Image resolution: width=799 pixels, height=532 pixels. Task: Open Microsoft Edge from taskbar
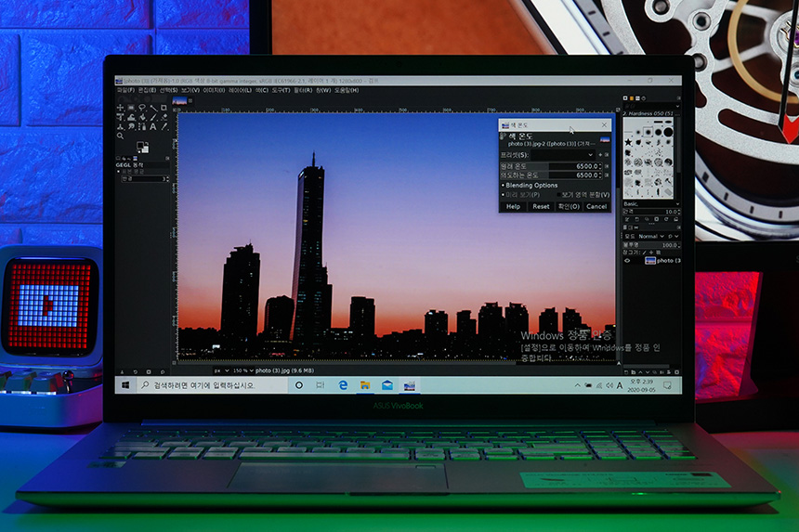pyautogui.click(x=343, y=385)
